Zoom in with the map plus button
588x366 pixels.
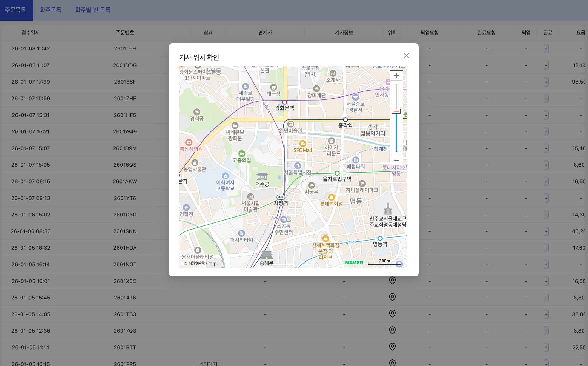(396, 76)
